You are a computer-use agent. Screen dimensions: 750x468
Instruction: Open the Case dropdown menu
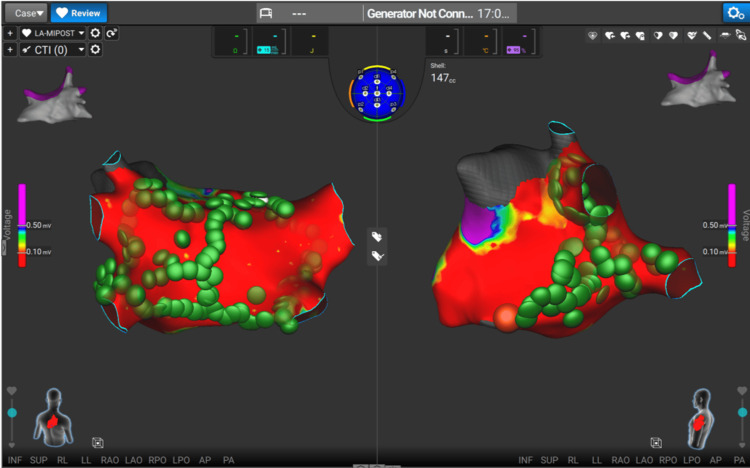coord(27,13)
